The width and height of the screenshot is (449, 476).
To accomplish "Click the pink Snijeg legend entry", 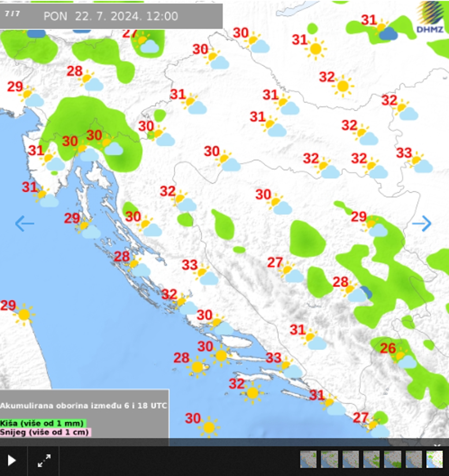I will [x=45, y=432].
